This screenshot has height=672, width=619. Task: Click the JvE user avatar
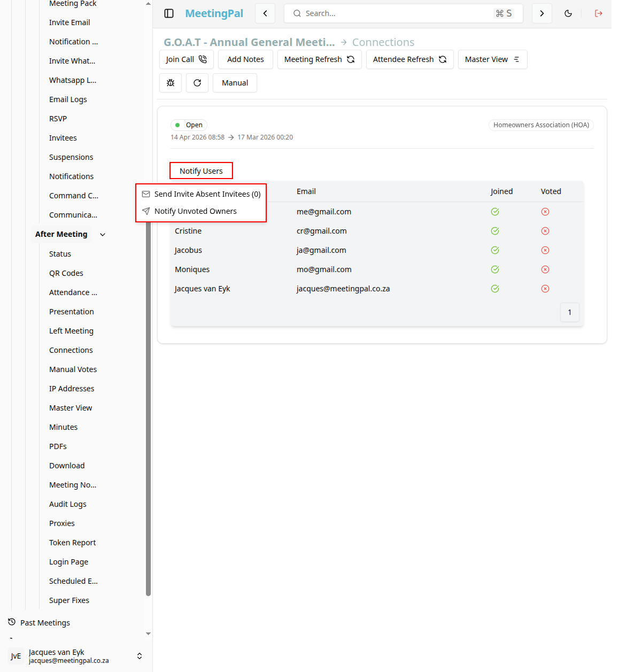pyautogui.click(x=16, y=656)
